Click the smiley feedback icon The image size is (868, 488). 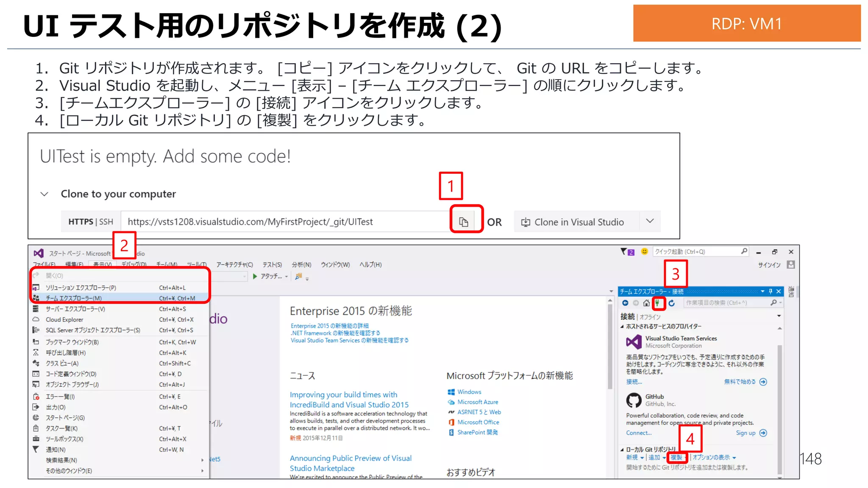coord(644,251)
